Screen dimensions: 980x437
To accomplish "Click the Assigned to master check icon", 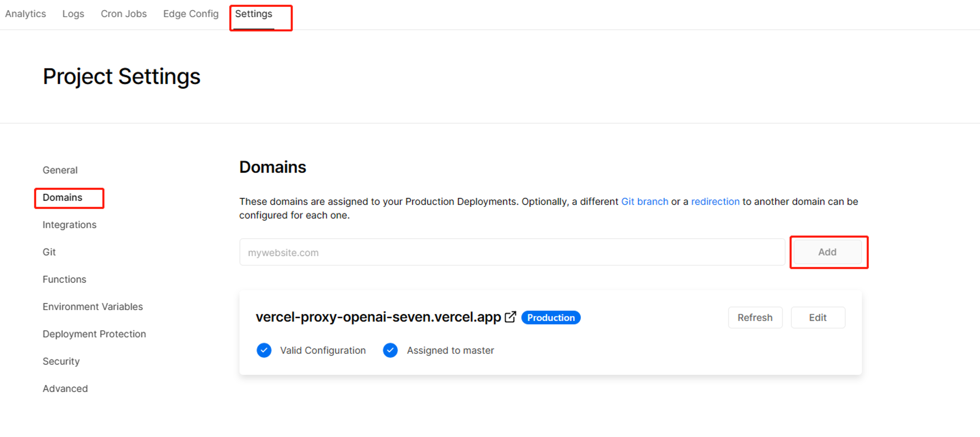I will (x=390, y=350).
